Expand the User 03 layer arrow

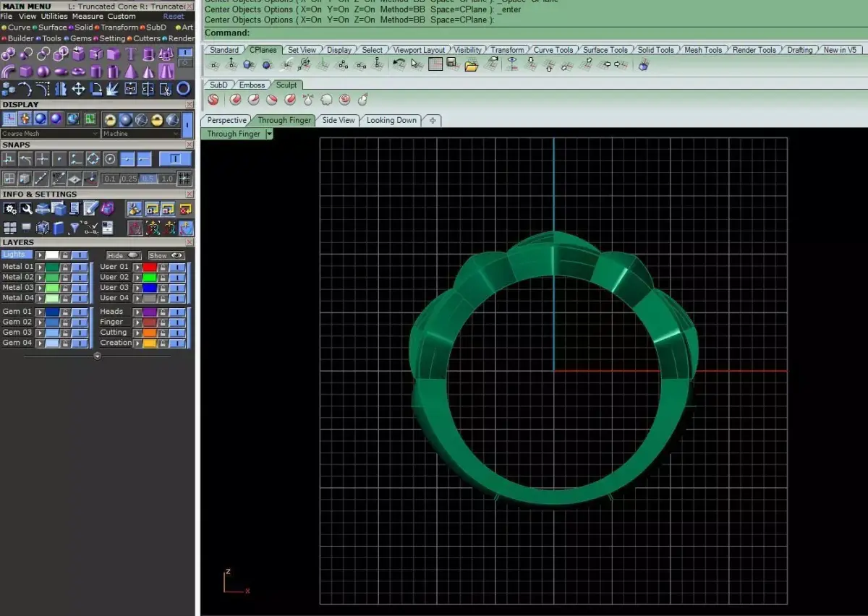tap(137, 288)
